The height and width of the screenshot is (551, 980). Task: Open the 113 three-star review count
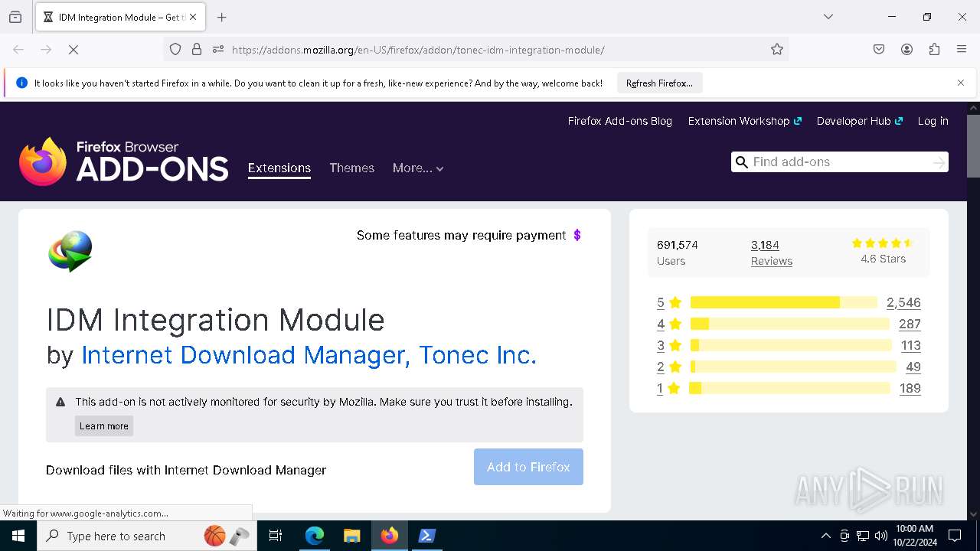tap(910, 345)
